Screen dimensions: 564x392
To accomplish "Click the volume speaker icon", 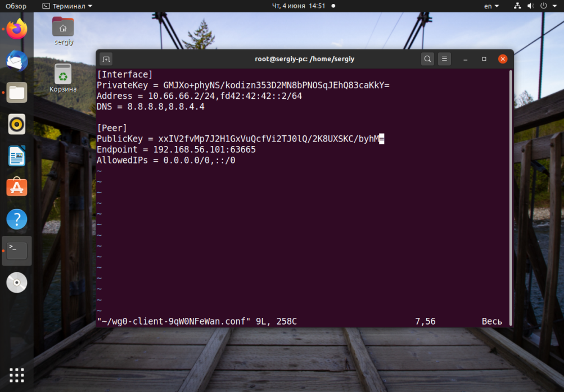I will (x=530, y=6).
